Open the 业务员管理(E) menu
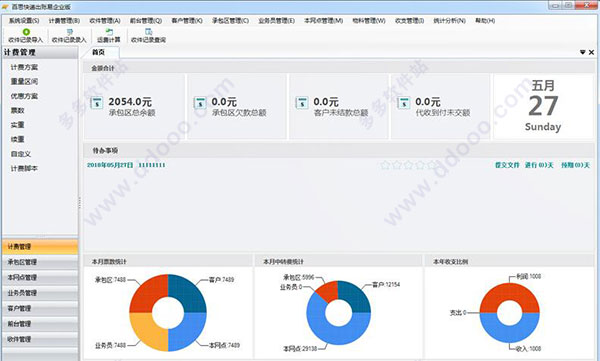 click(x=276, y=21)
